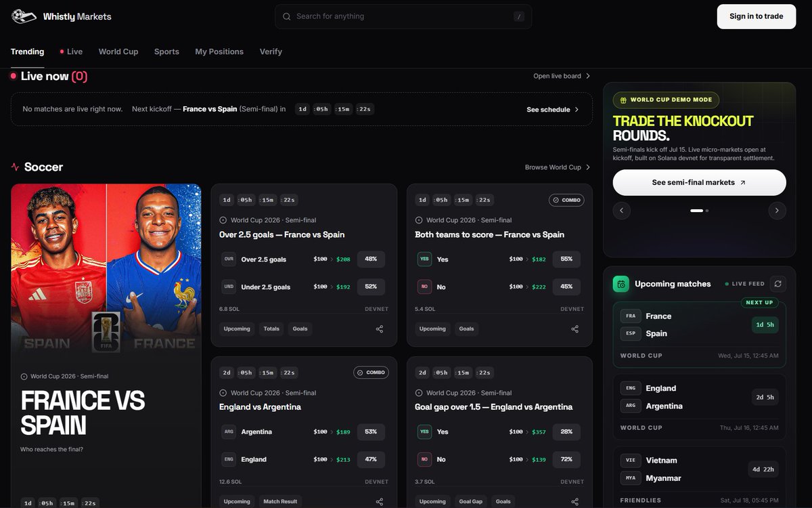Go to previous promo slide

[621, 211]
